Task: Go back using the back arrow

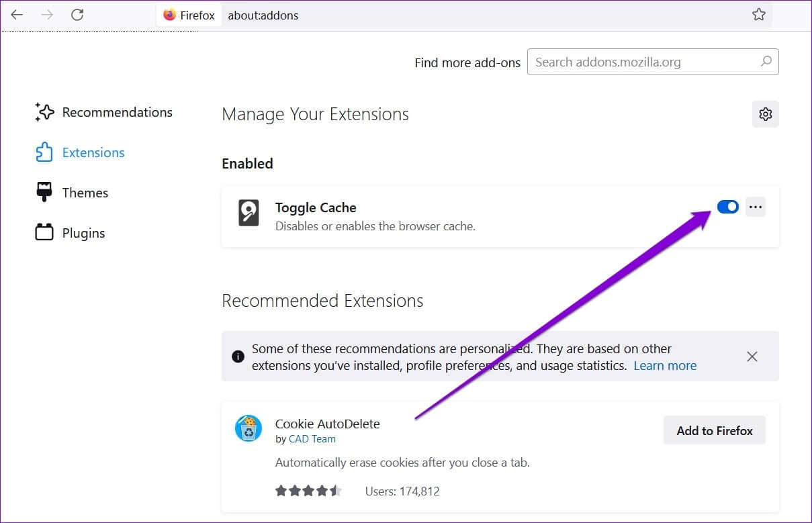Action: click(x=17, y=15)
